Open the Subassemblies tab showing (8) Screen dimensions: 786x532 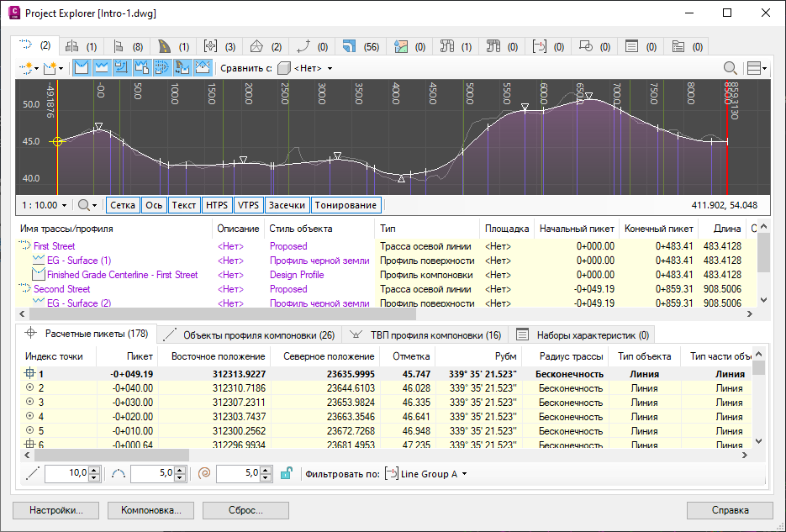click(x=128, y=46)
